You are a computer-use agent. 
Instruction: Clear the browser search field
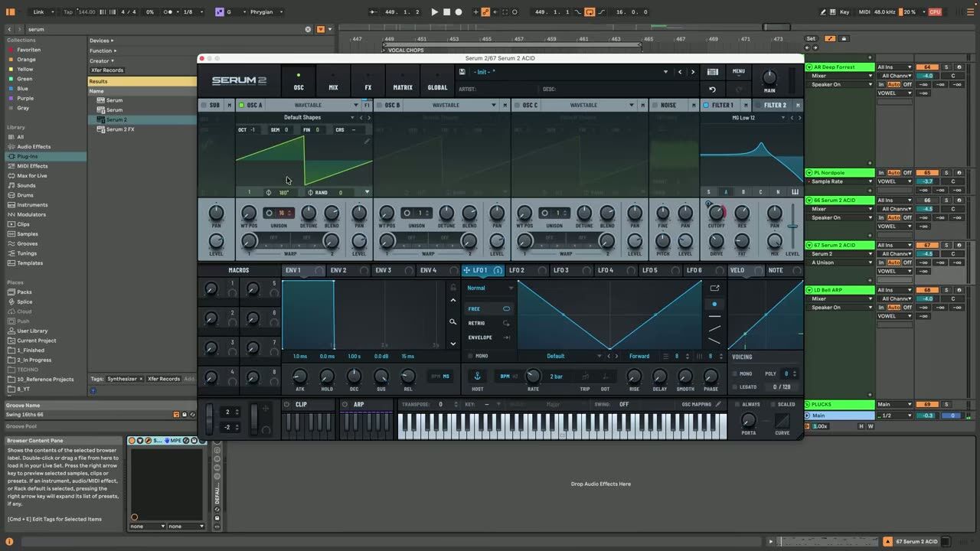tap(309, 29)
